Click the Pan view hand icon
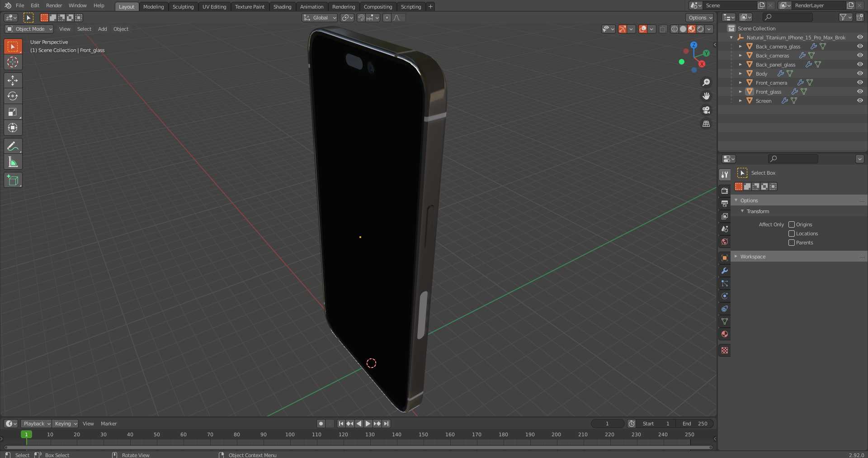 tap(706, 96)
